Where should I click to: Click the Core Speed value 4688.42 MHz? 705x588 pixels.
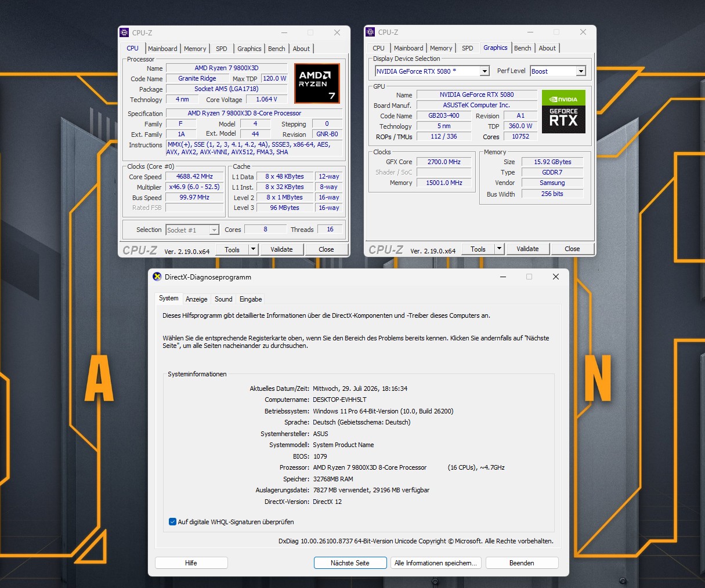195,176
